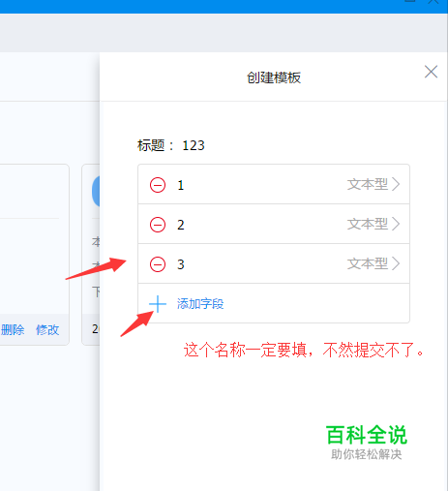The width and height of the screenshot is (448, 491).
Task: Click 修改 on the background card
Action: pos(47,330)
